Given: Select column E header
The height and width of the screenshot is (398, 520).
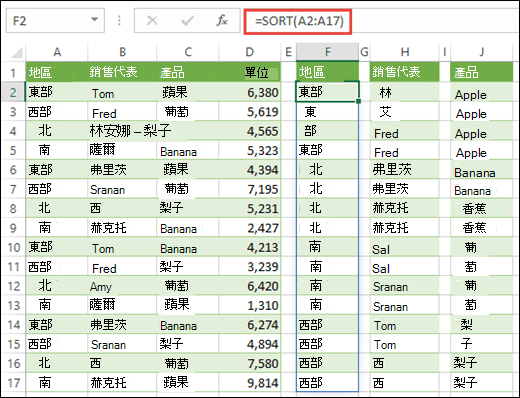Looking at the screenshot, I should click(289, 52).
